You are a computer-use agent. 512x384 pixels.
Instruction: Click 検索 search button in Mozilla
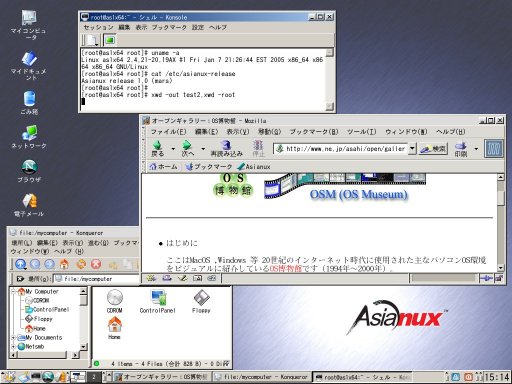point(433,149)
